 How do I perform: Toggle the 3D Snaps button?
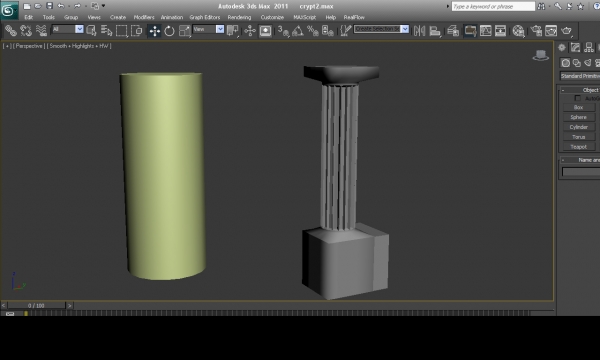click(283, 31)
